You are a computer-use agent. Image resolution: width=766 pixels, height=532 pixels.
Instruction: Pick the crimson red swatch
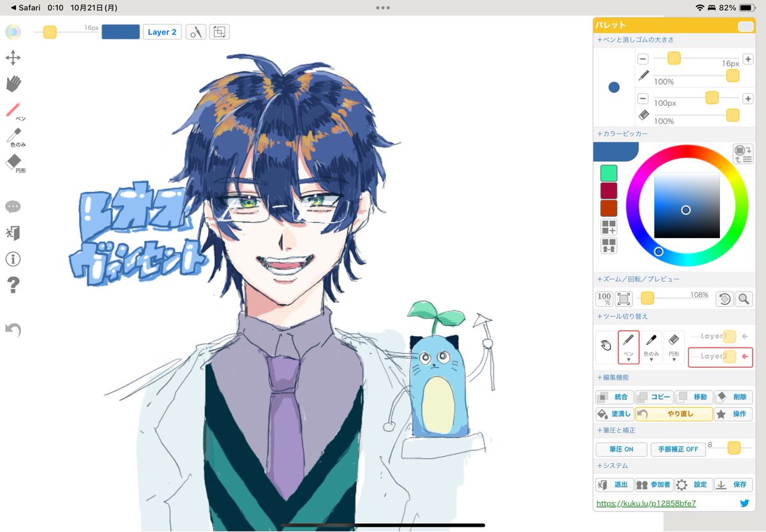(x=609, y=191)
